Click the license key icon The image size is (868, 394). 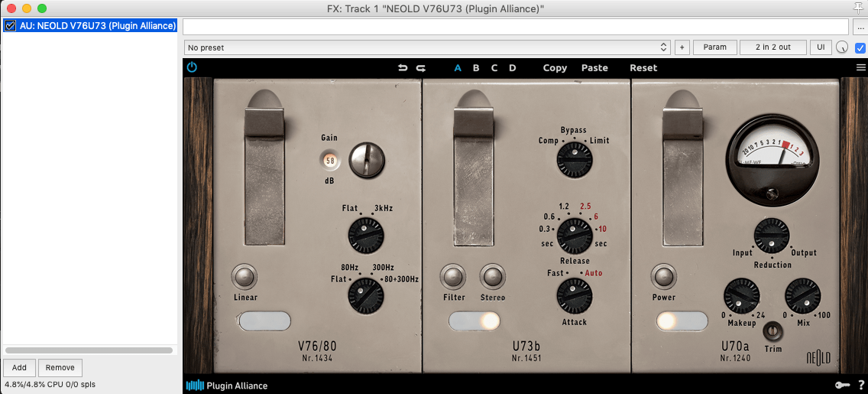843,385
